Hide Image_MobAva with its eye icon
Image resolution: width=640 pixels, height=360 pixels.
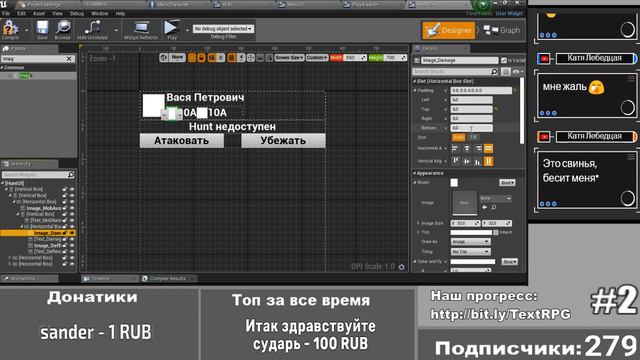click(x=72, y=208)
